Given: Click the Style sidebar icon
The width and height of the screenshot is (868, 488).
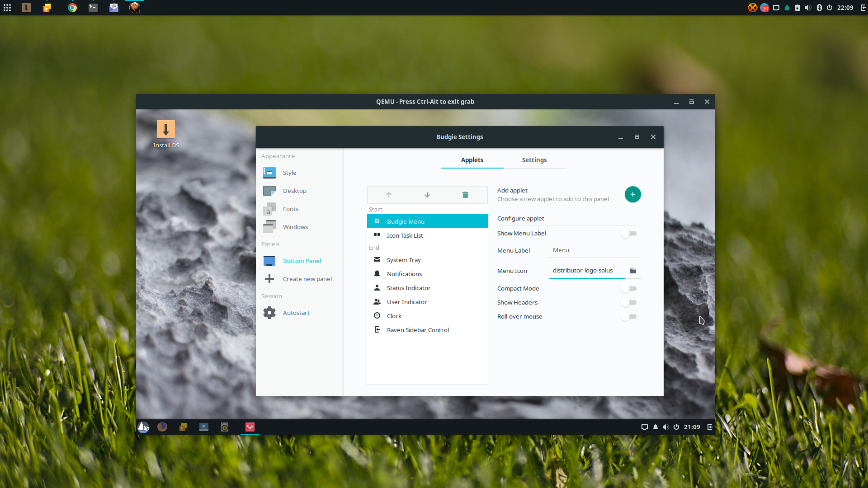Looking at the screenshot, I should click(269, 173).
